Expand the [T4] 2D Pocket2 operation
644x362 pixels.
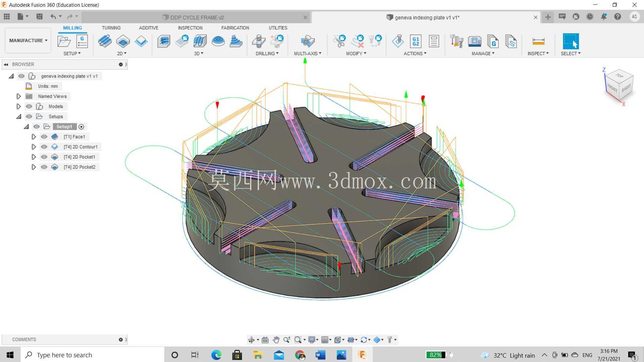34,167
